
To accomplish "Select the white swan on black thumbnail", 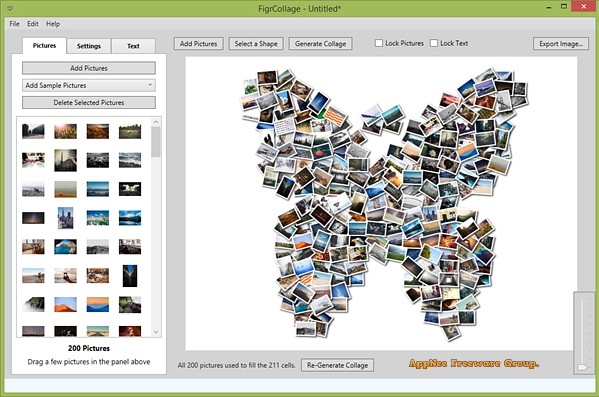I will [130, 189].
